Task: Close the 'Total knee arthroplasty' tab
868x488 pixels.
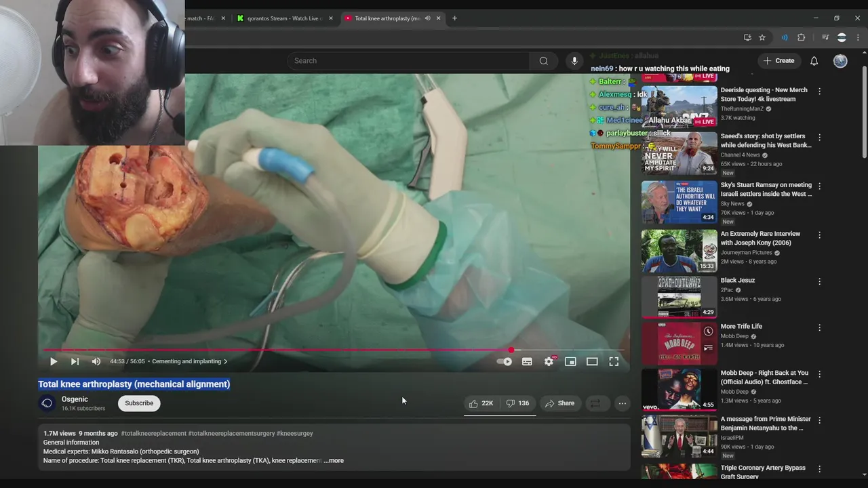Action: [438, 18]
